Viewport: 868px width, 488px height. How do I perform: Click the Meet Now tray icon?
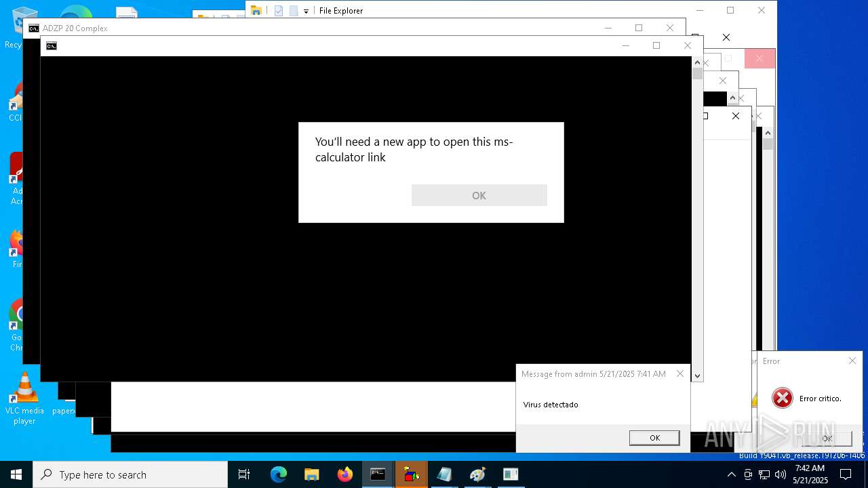coord(748,474)
